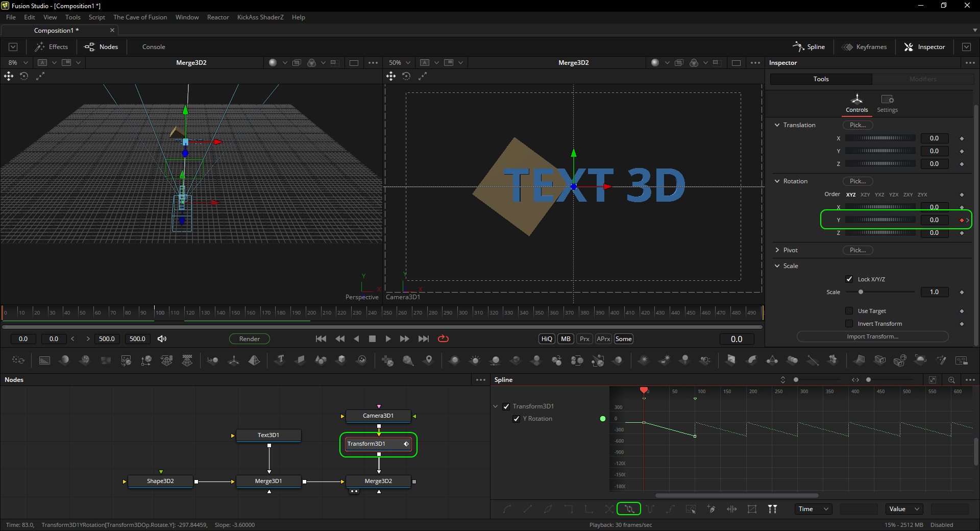Image resolution: width=980 pixels, height=531 pixels.
Task: Open the Value dropdown in Spline editor
Action: coord(904,509)
